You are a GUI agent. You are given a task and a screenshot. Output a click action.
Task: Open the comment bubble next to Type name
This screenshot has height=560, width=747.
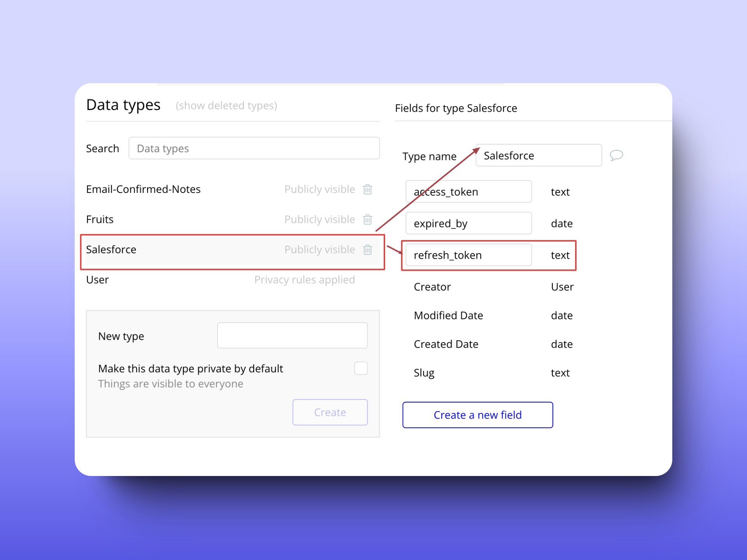616,156
